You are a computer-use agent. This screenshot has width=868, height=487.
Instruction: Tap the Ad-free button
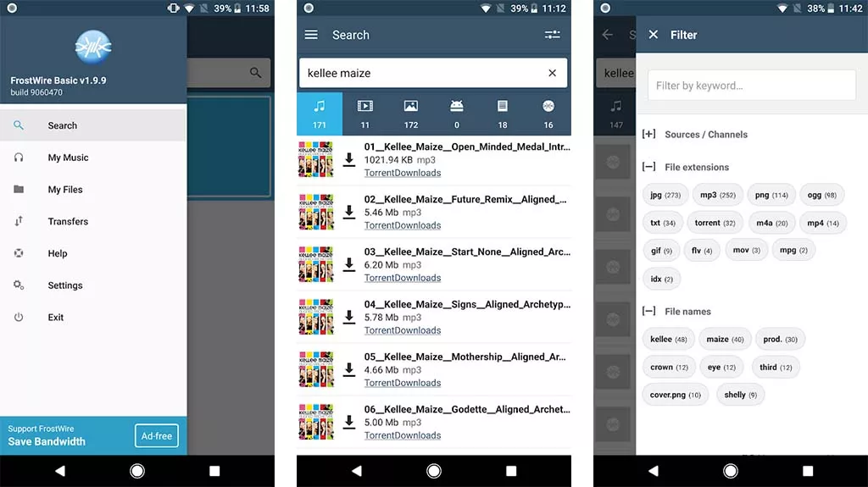tap(157, 436)
